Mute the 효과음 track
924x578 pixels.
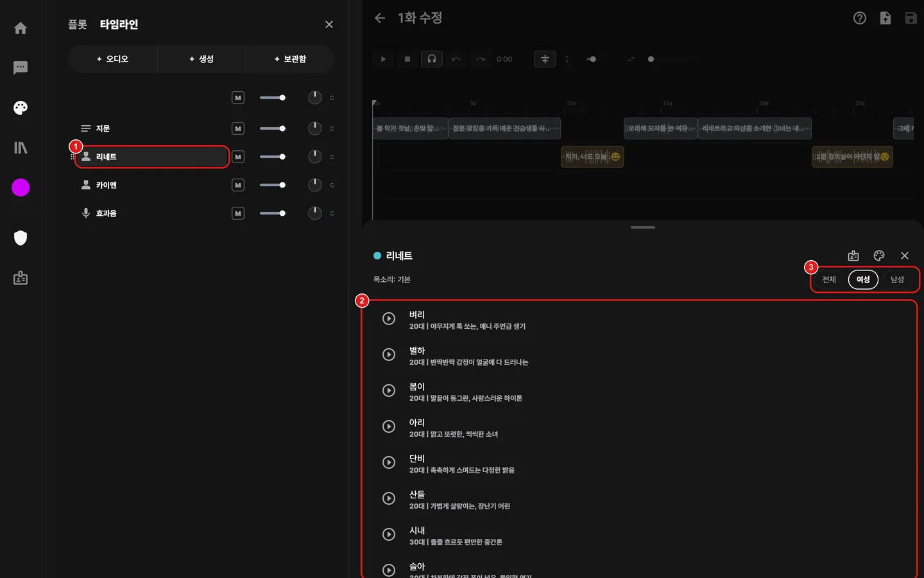(238, 213)
